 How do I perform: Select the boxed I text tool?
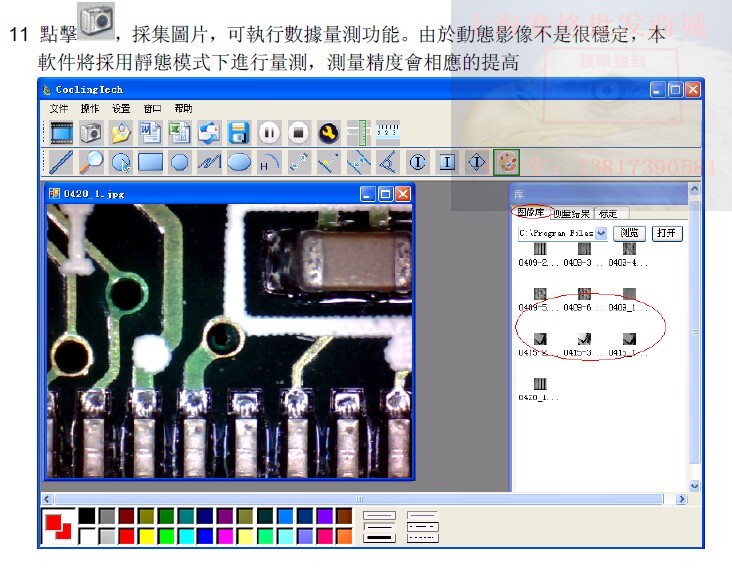(x=447, y=162)
